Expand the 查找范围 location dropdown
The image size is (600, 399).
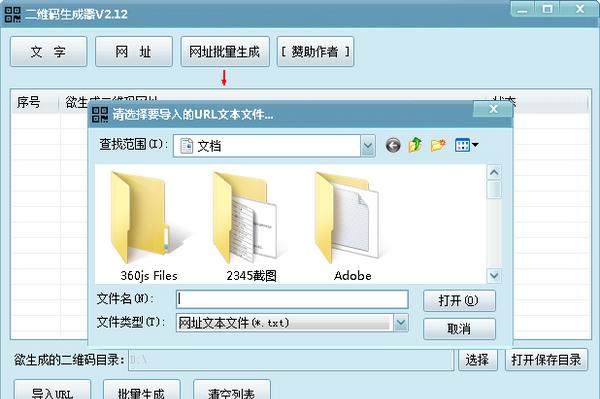tap(367, 146)
